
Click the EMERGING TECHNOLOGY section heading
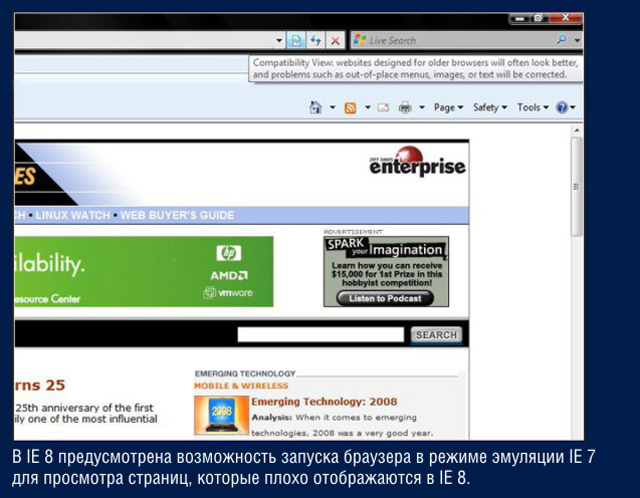click(x=245, y=374)
